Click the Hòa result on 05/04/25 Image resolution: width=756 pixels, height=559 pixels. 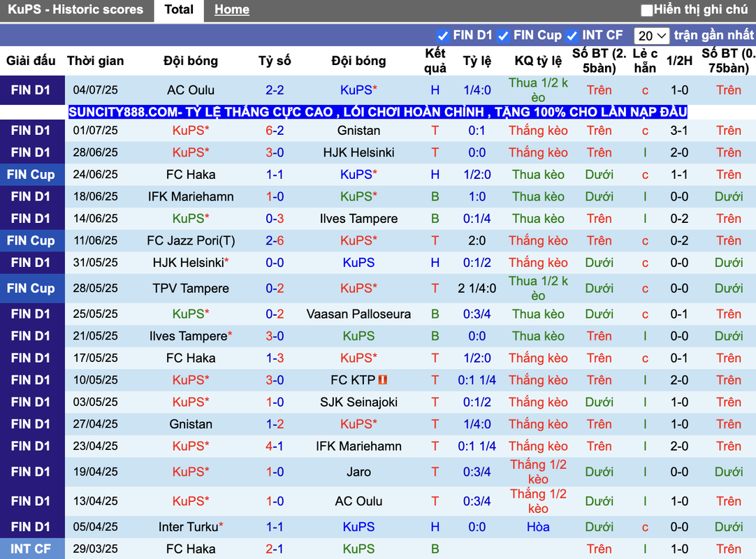click(x=538, y=527)
